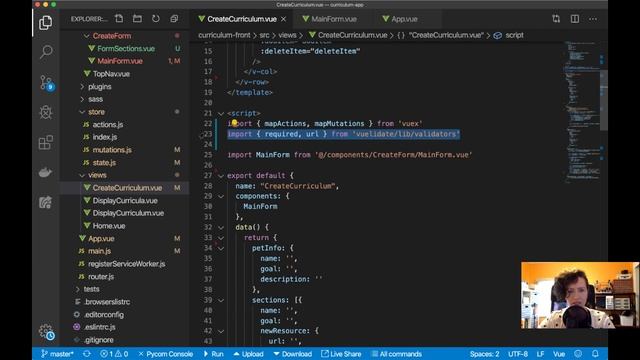640x360 pixels.
Task: Collapse the CreateForm folder
Action: [87, 36]
